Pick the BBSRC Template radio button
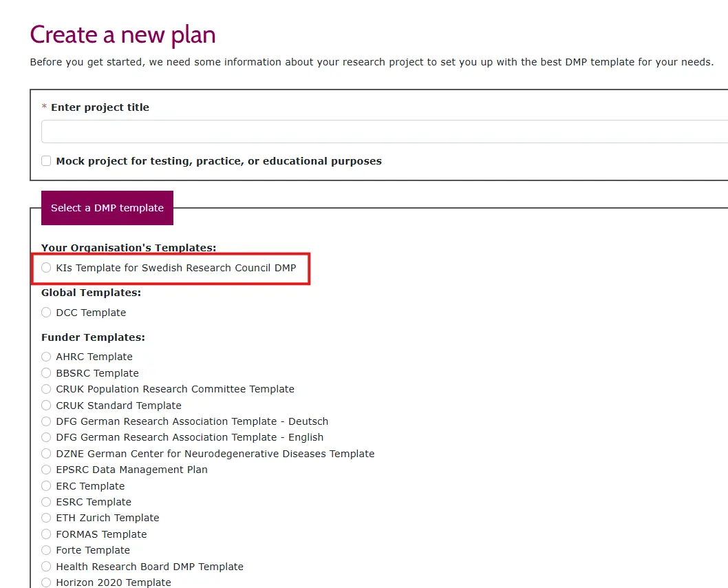The width and height of the screenshot is (728, 588). (46, 373)
